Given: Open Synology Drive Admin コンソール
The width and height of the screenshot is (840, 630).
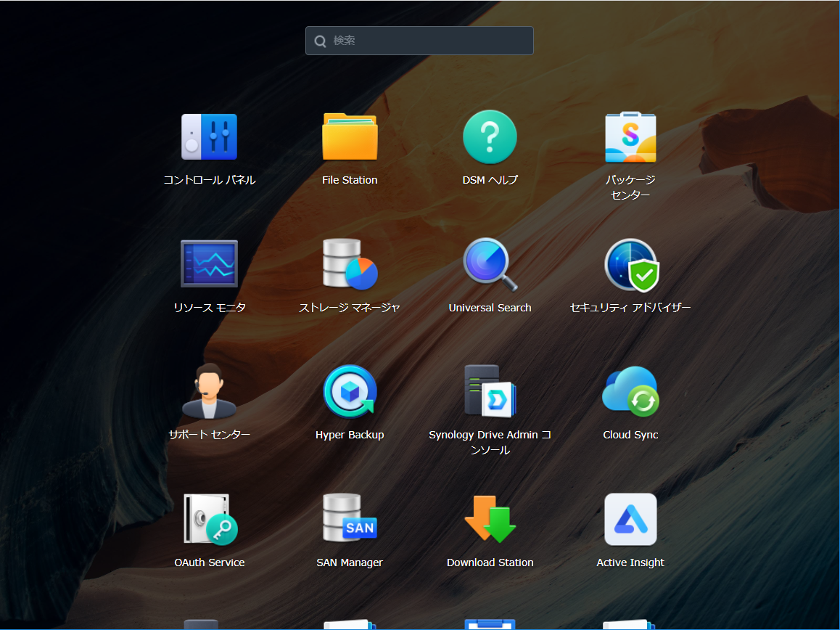Looking at the screenshot, I should point(490,391).
